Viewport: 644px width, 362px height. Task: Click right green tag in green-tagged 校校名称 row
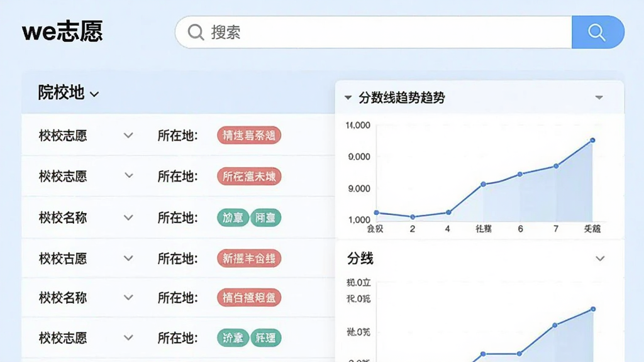click(x=266, y=217)
